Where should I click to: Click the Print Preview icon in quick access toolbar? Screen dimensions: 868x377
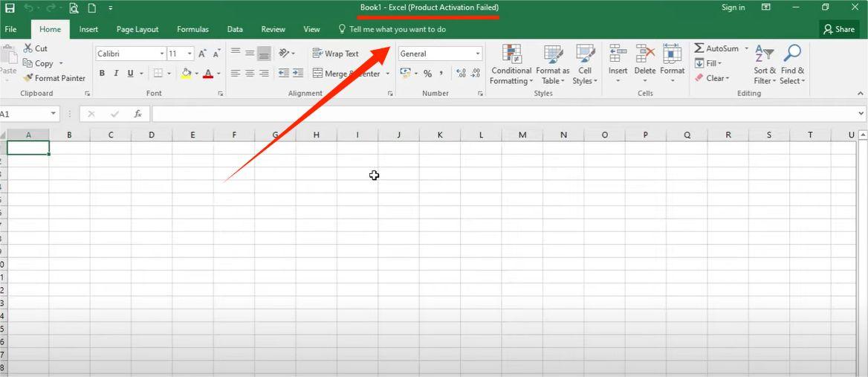(74, 7)
